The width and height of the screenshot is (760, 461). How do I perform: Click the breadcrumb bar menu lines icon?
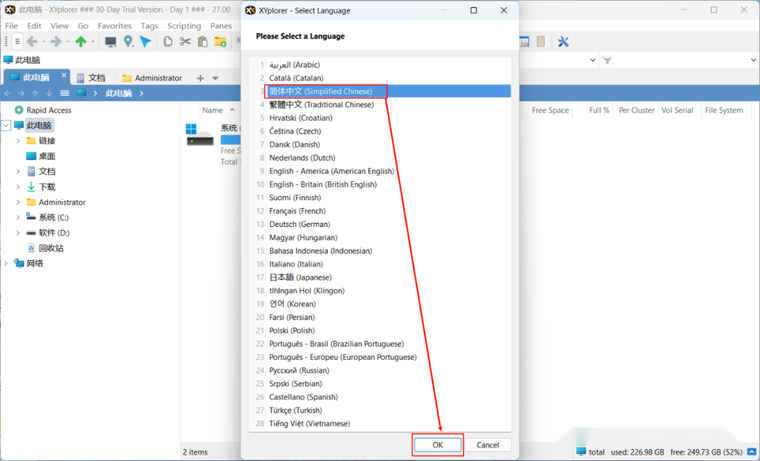pyautogui.click(x=64, y=93)
